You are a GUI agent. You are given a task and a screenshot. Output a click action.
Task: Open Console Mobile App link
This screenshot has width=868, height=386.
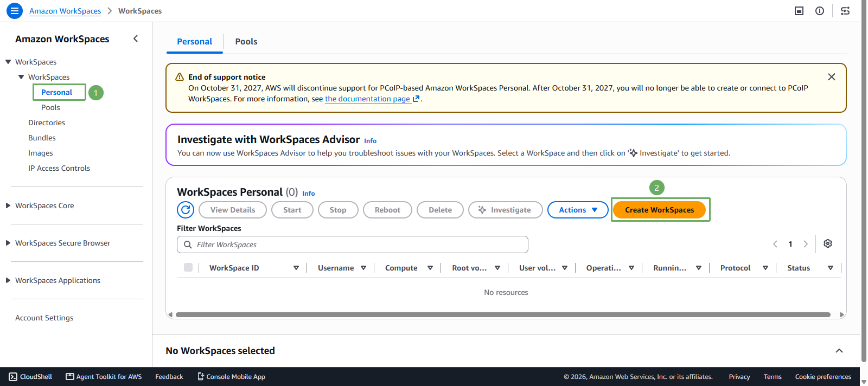(x=231, y=377)
